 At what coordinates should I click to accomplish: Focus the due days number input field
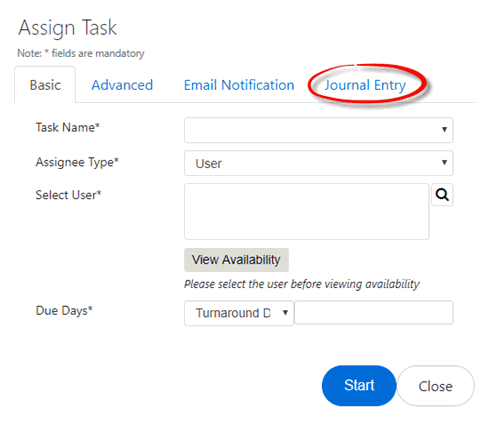374,312
